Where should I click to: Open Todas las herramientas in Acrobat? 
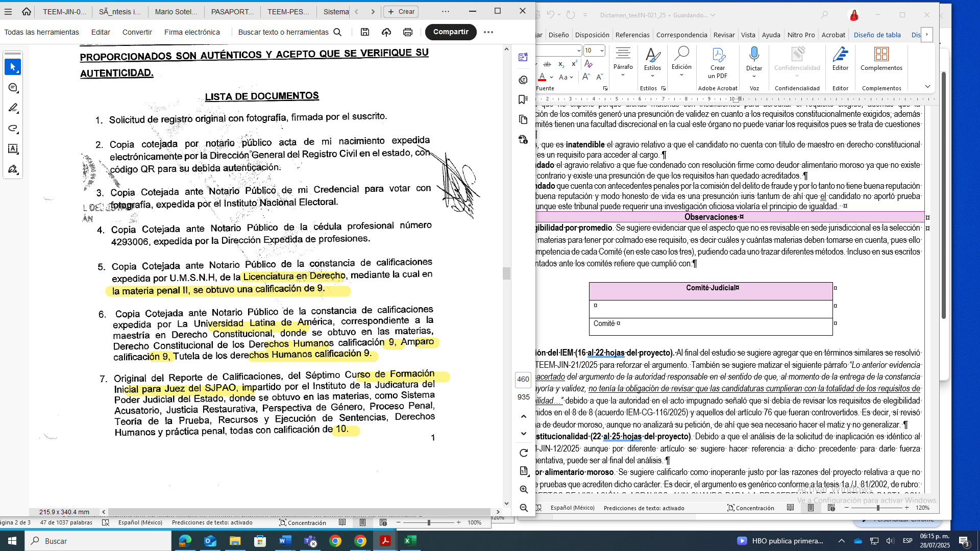(x=42, y=32)
